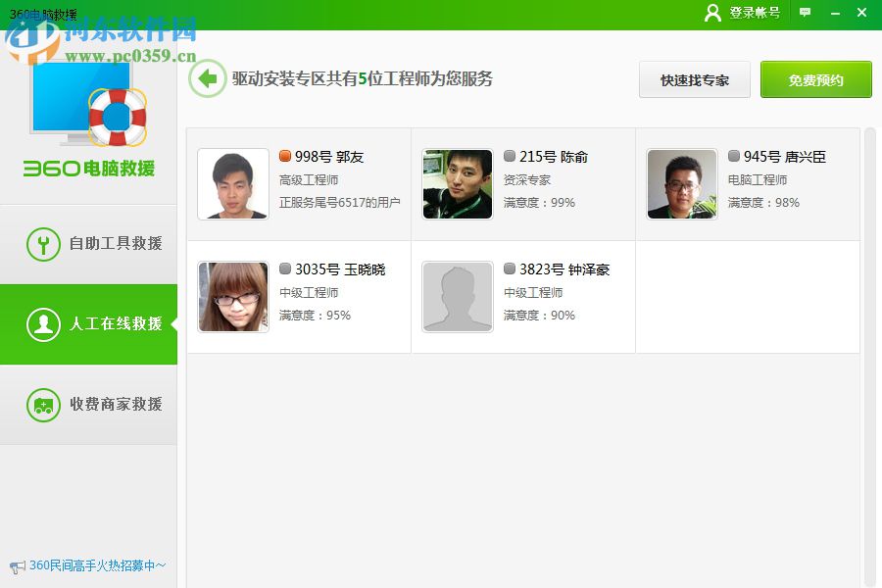Viewport: 882px width, 588px height.
Task: Select engineer name 215号 陈俞
Action: point(554,157)
